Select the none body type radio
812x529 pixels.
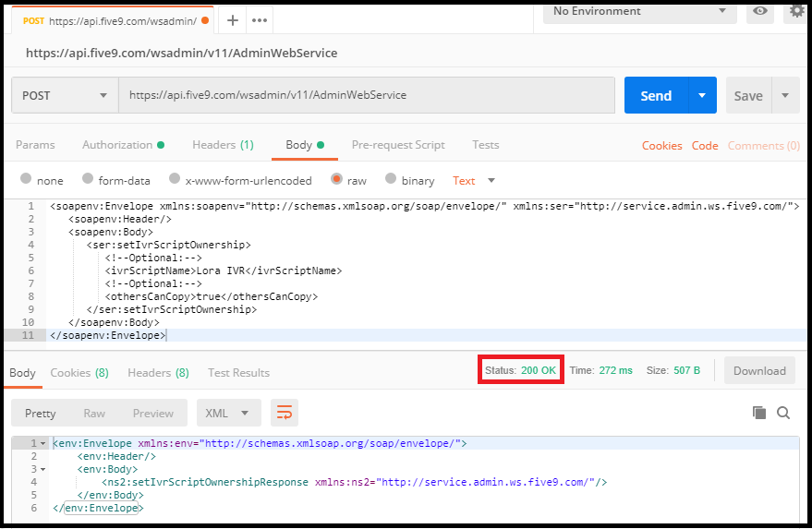coord(26,178)
